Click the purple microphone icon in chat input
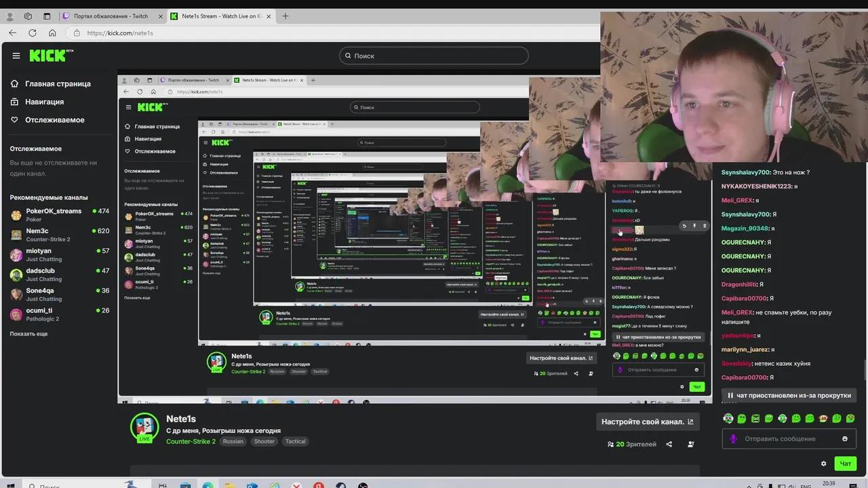 (x=733, y=439)
